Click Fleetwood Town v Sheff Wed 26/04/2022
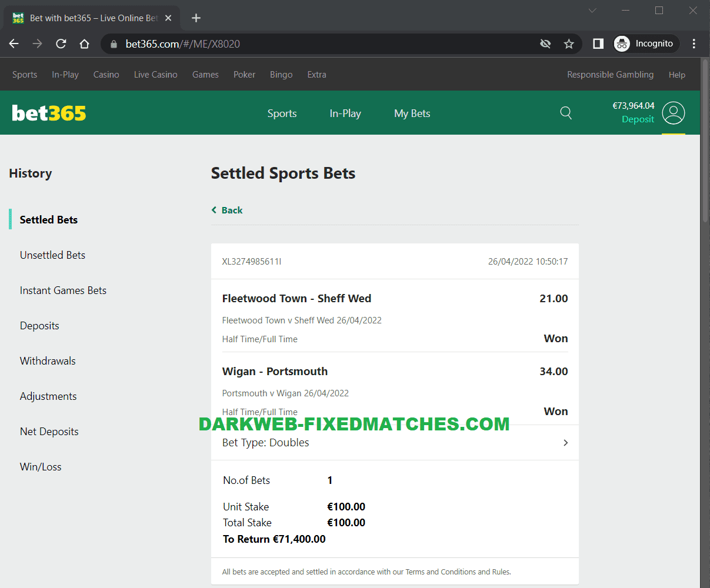The image size is (710, 588). point(302,320)
